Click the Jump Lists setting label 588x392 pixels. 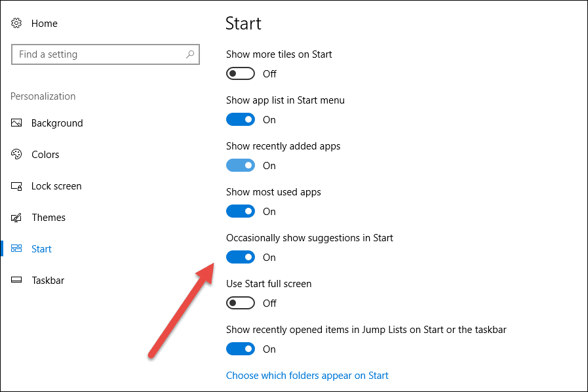coord(366,330)
